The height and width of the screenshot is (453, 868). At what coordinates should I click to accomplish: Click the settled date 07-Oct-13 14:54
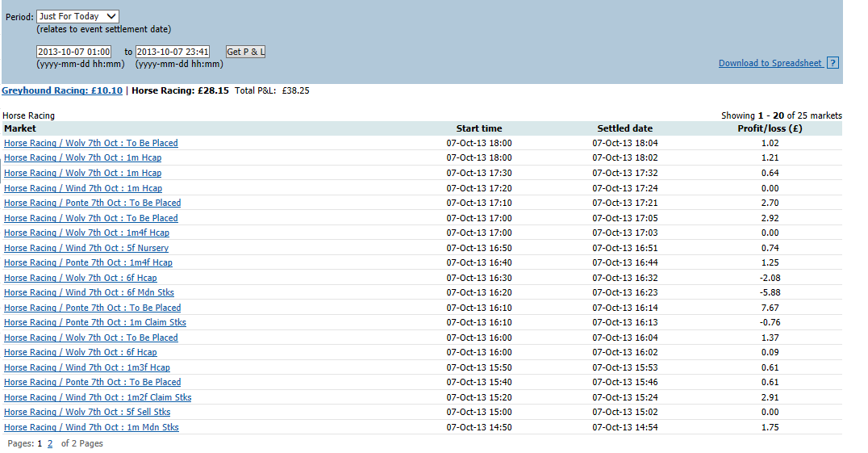[x=625, y=427]
